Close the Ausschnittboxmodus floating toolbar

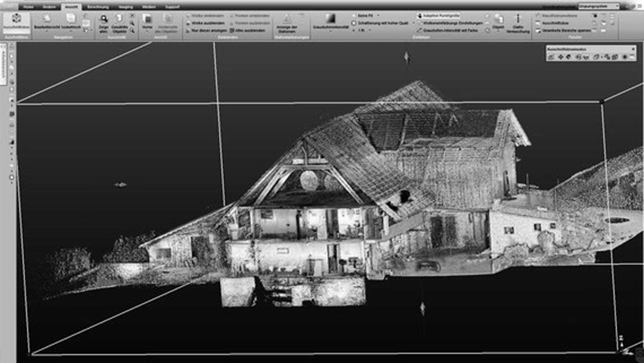pyautogui.click(x=632, y=49)
